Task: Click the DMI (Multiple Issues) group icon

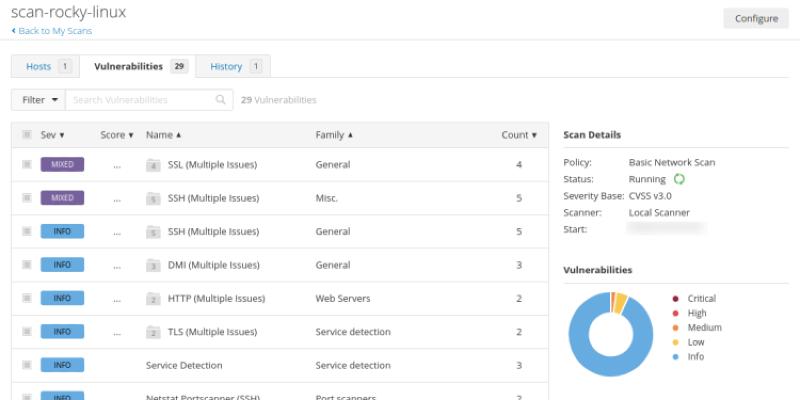Action: [x=153, y=265]
